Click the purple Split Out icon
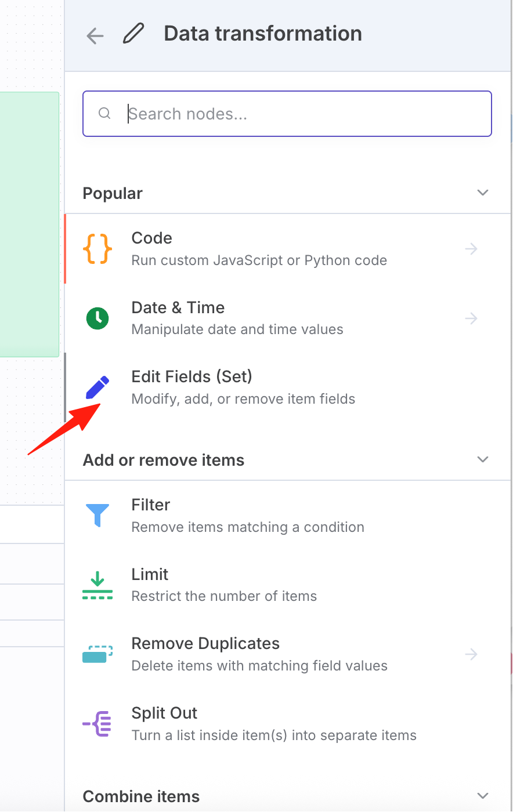 (x=97, y=724)
